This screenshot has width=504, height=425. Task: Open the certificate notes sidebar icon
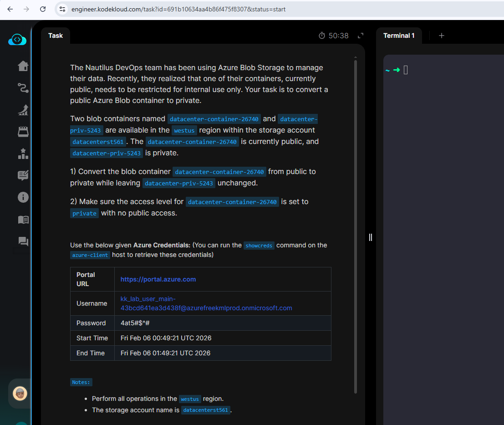(x=23, y=175)
